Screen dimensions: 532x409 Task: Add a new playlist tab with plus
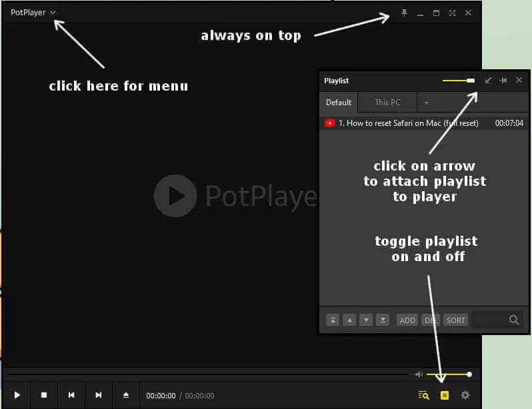tap(427, 103)
